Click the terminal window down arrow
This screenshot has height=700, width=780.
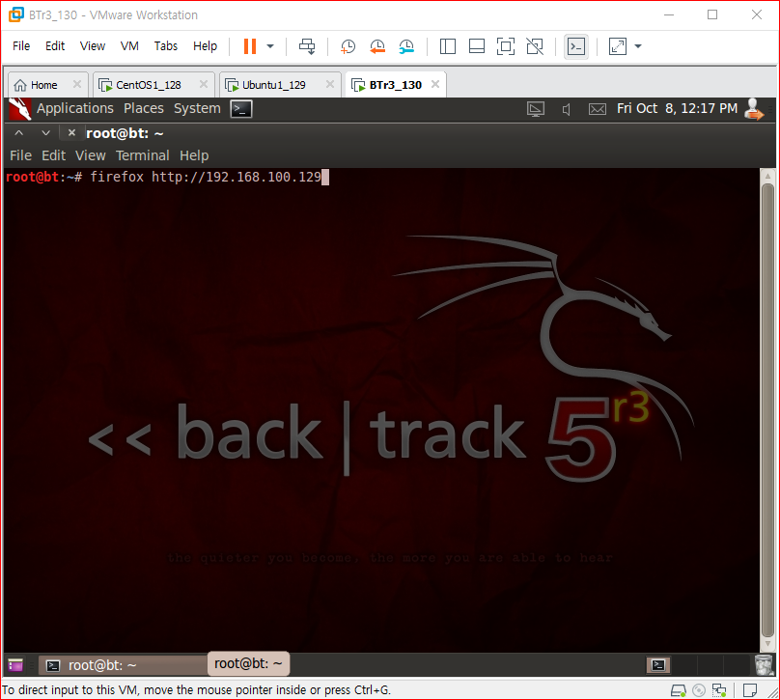point(45,133)
